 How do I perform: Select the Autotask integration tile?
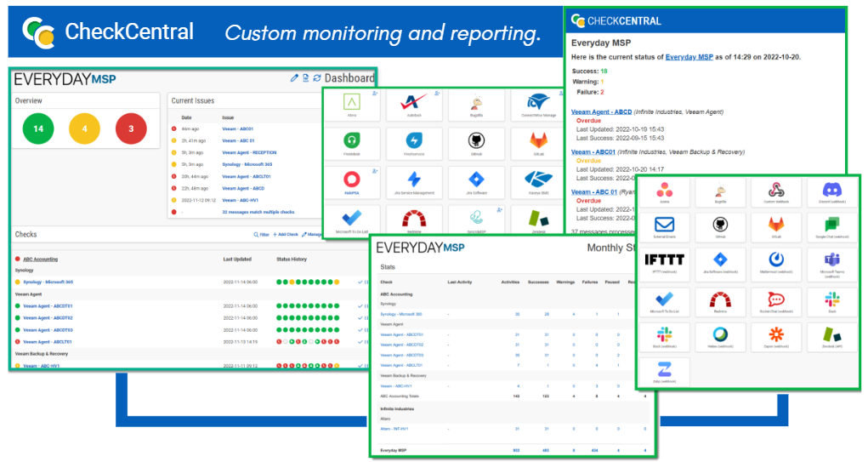(414, 106)
